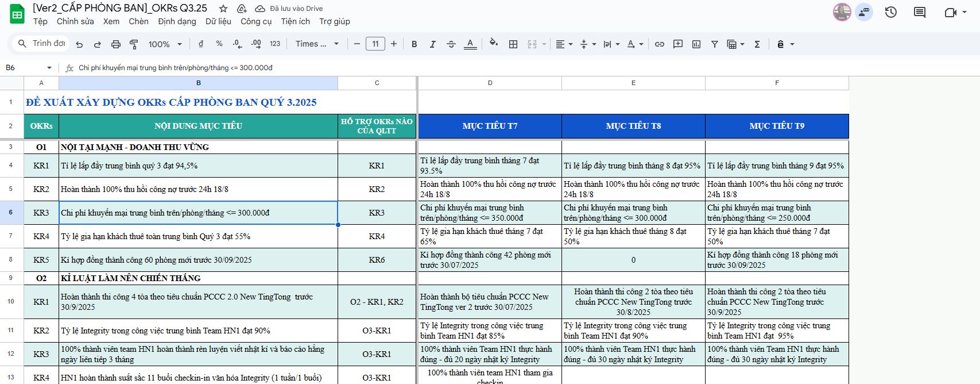The width and height of the screenshot is (980, 384).
Task: Star this document in the title bar
Action: (x=223, y=9)
